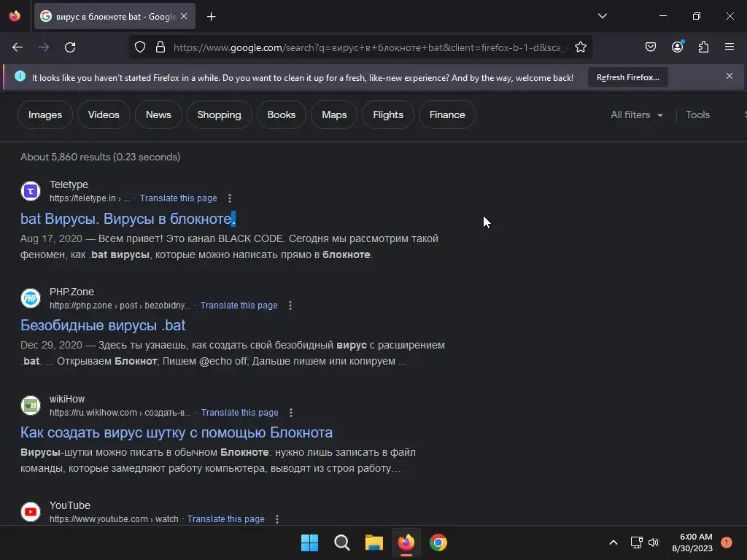Click the YouTube site favicon
The width and height of the screenshot is (747, 560).
[x=31, y=512]
